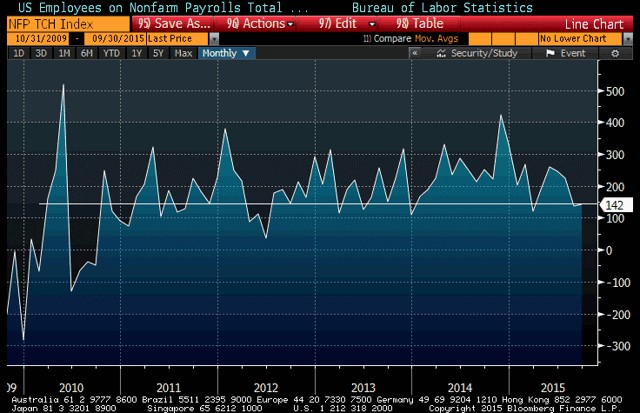Open the No Lower Chart dropdown arrow
Screen dimensions: 640x413
pyautogui.click(x=628, y=39)
